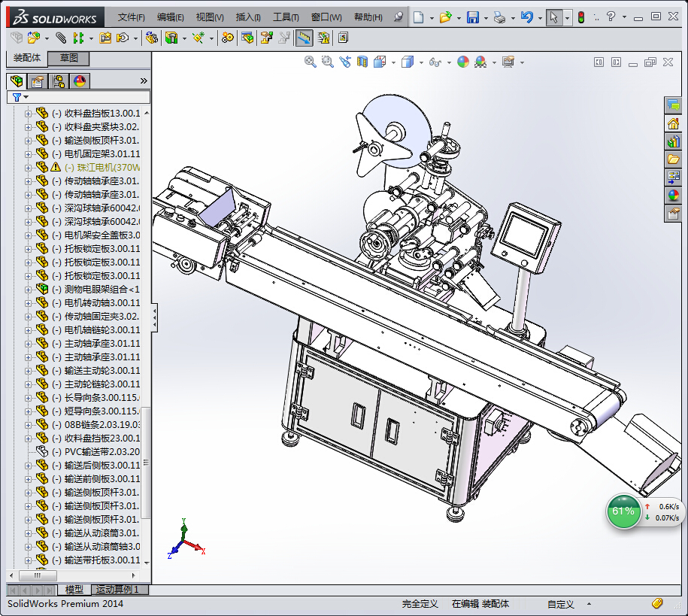Click the Appearances color ball in task pane
Image resolution: width=688 pixels, height=616 pixels.
point(673,195)
